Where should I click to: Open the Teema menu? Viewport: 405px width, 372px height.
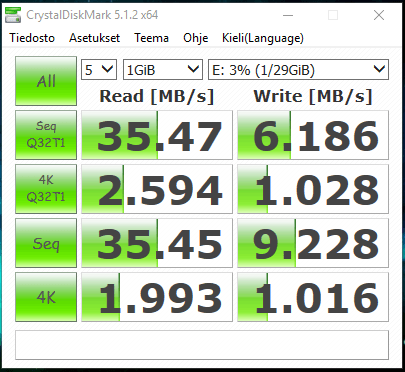[x=151, y=38]
